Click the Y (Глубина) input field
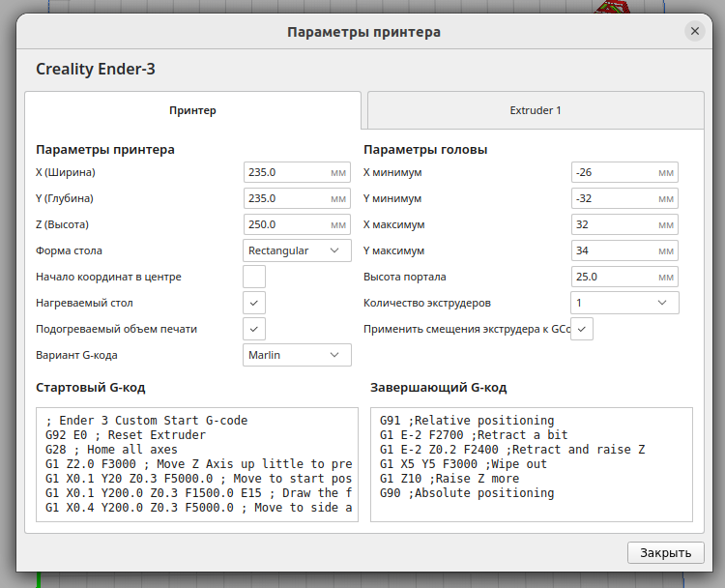725x588 pixels. 297,198
